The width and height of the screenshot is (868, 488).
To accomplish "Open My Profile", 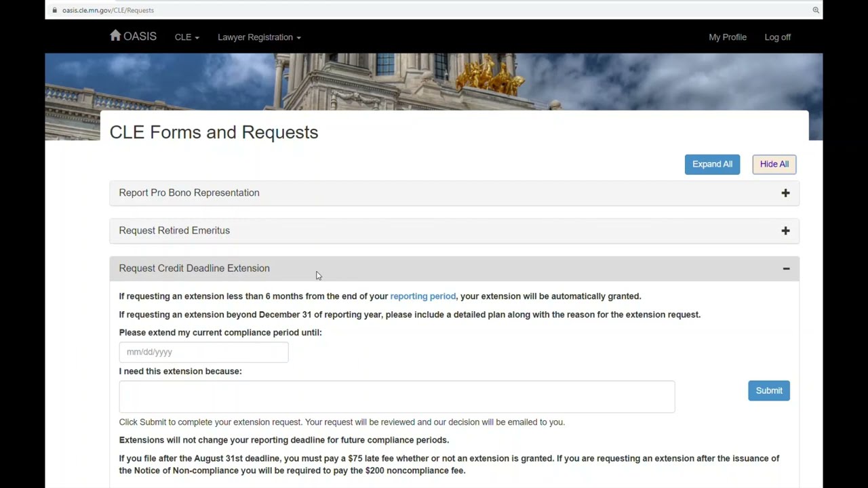I will (728, 37).
